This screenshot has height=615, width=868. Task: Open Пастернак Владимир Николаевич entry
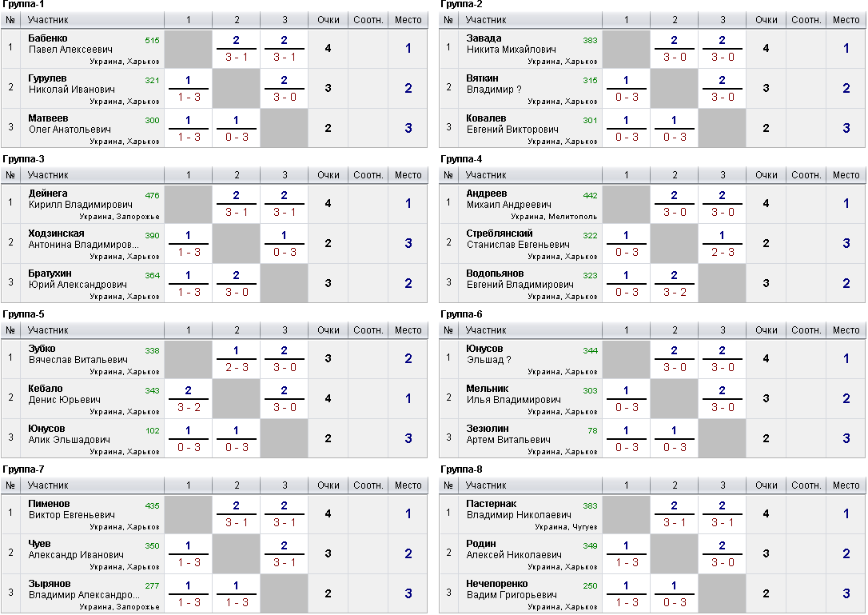[519, 509]
